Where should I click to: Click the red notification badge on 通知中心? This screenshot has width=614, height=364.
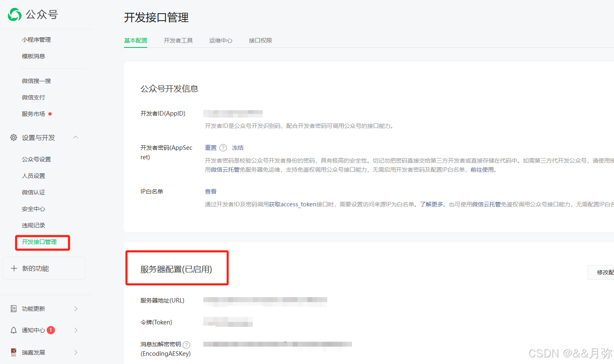pyautogui.click(x=51, y=330)
